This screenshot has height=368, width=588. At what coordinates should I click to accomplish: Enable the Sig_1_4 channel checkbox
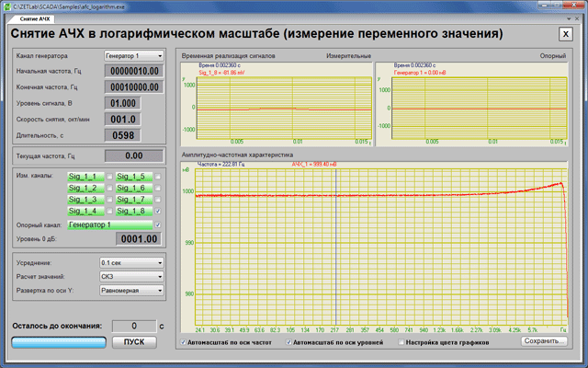tap(109, 211)
